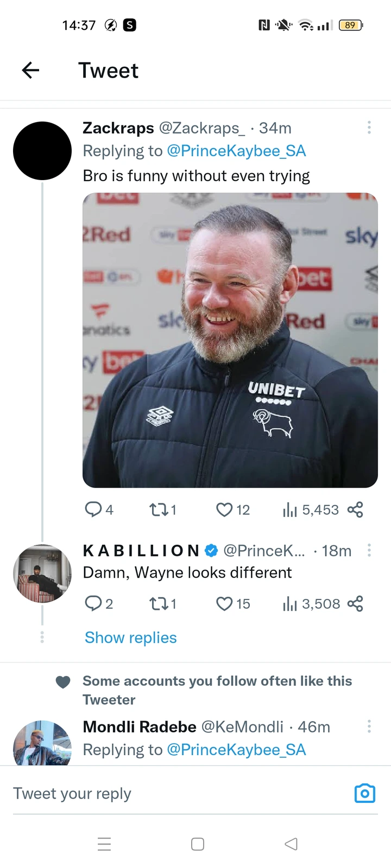The image size is (391, 868).
Task: Reply to the KABILLION tweet
Action: click(x=93, y=603)
